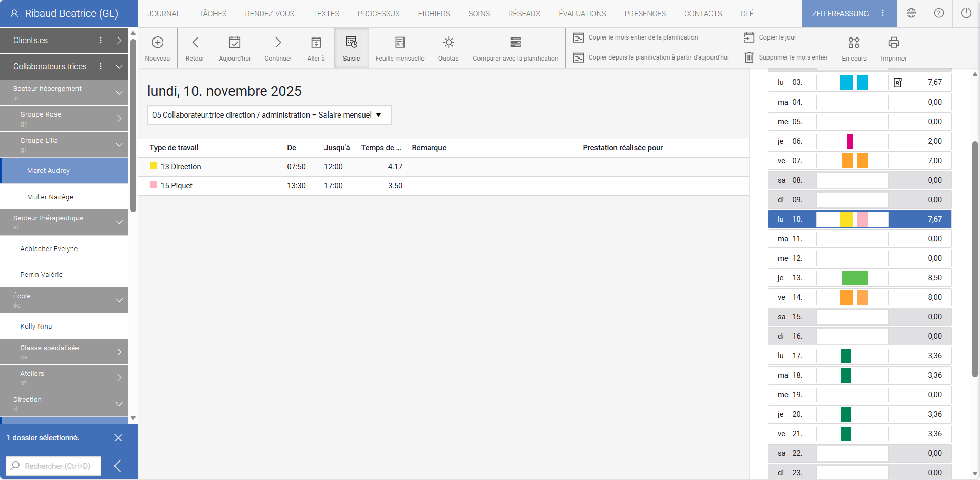Open the Quotas view
Image resolution: width=980 pixels, height=480 pixels.
448,47
